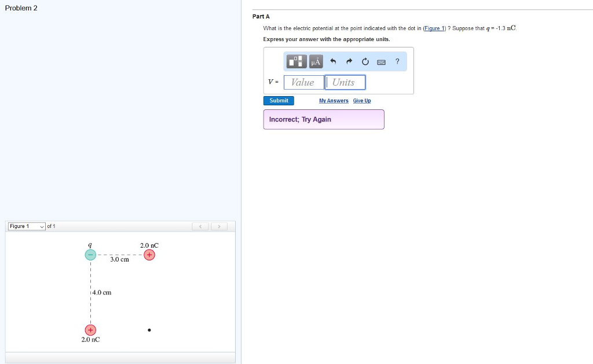593x364 pixels.
Task: Click the 'V =' label
Action: point(273,82)
